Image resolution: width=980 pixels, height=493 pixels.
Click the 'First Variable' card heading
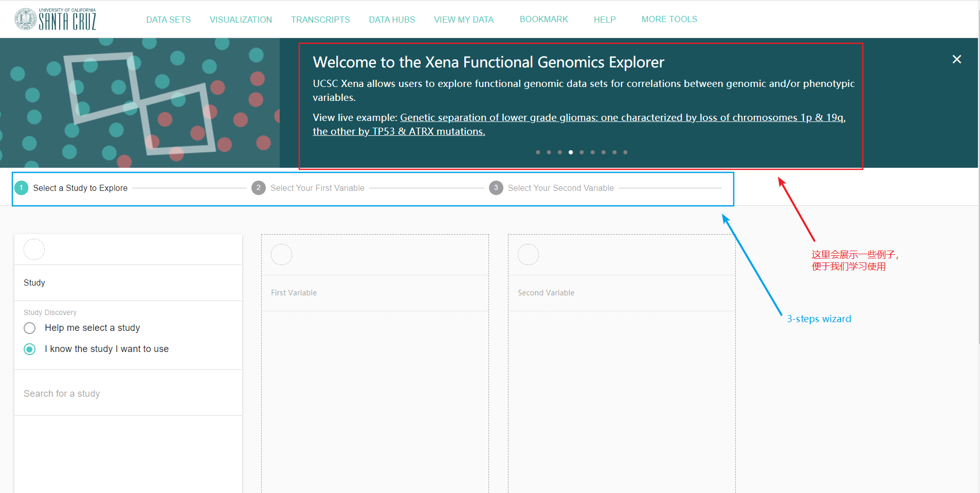click(x=294, y=293)
